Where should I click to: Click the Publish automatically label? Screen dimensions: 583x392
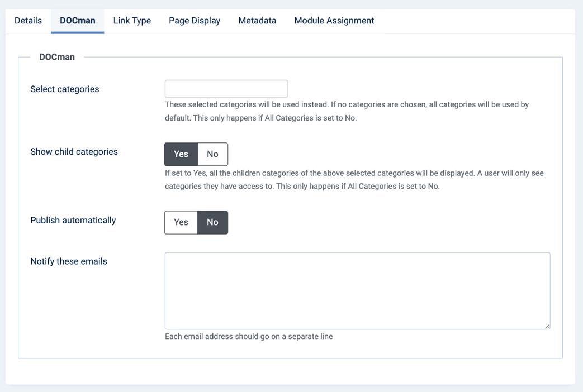(73, 221)
